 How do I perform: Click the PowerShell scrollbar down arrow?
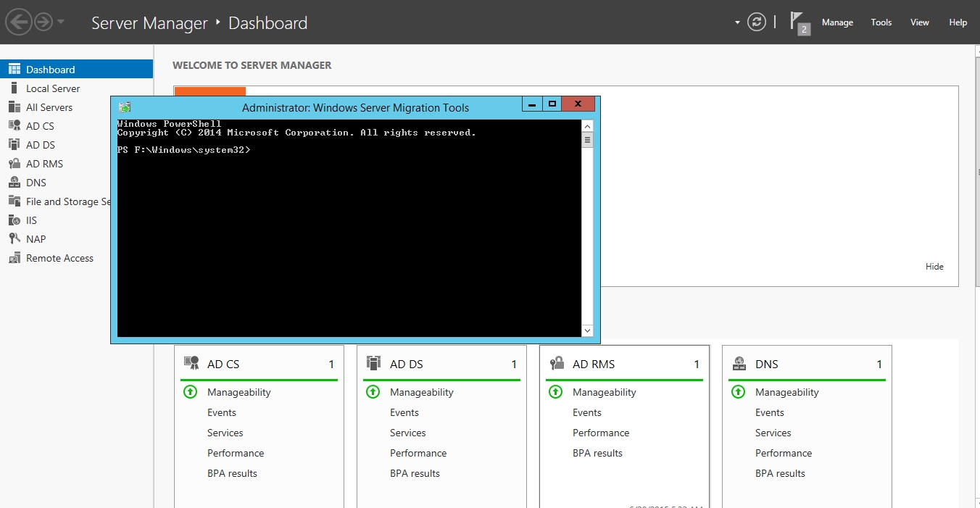(x=587, y=330)
